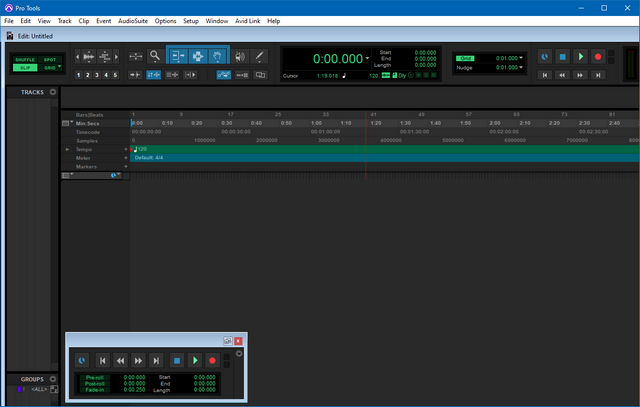
Task: Click Stop in the floating Transport window
Action: click(x=176, y=360)
